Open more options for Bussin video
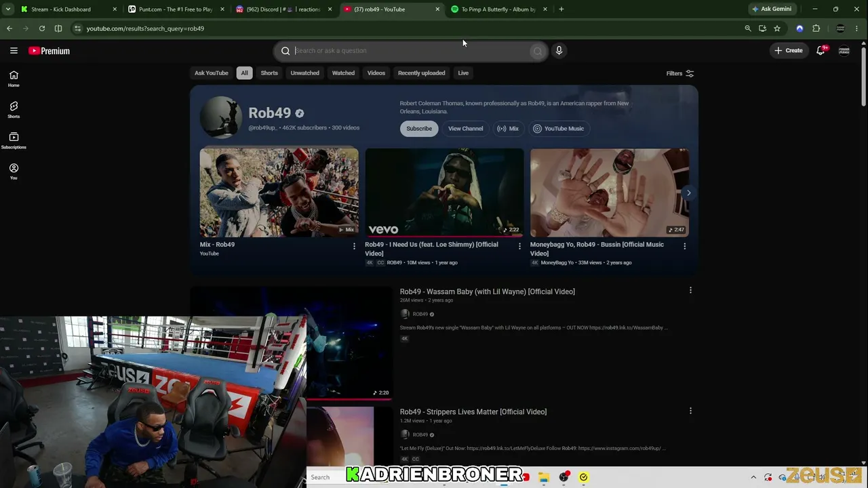Image resolution: width=868 pixels, height=488 pixels. [684, 246]
